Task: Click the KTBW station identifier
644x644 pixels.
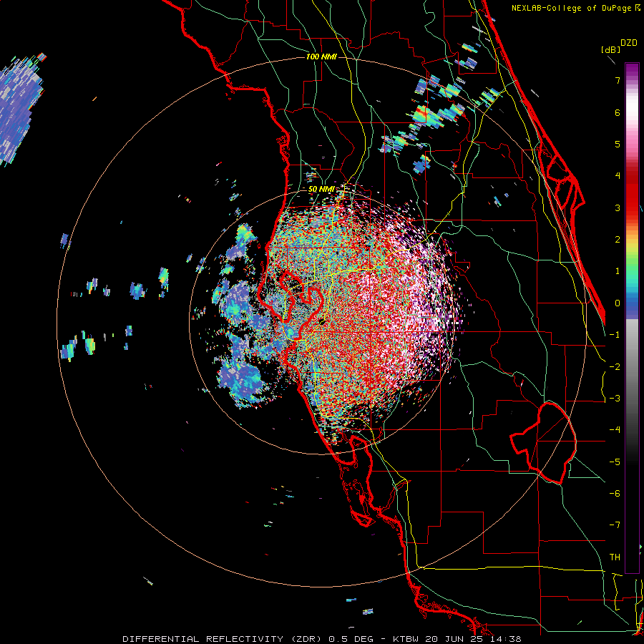Action: [x=406, y=639]
